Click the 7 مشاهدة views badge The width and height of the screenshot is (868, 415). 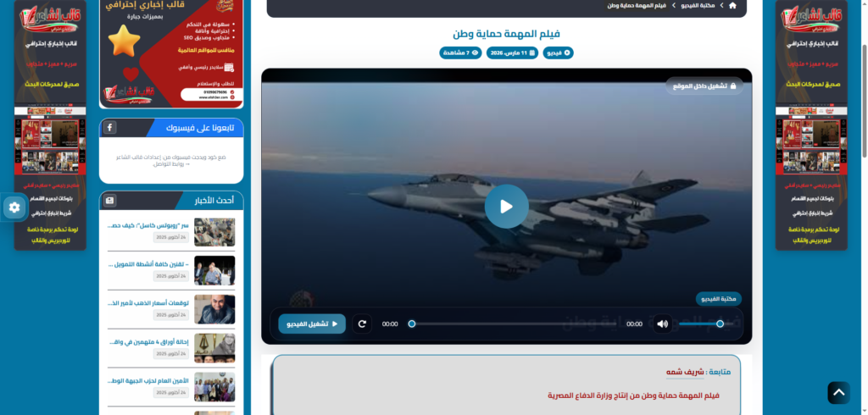point(460,53)
